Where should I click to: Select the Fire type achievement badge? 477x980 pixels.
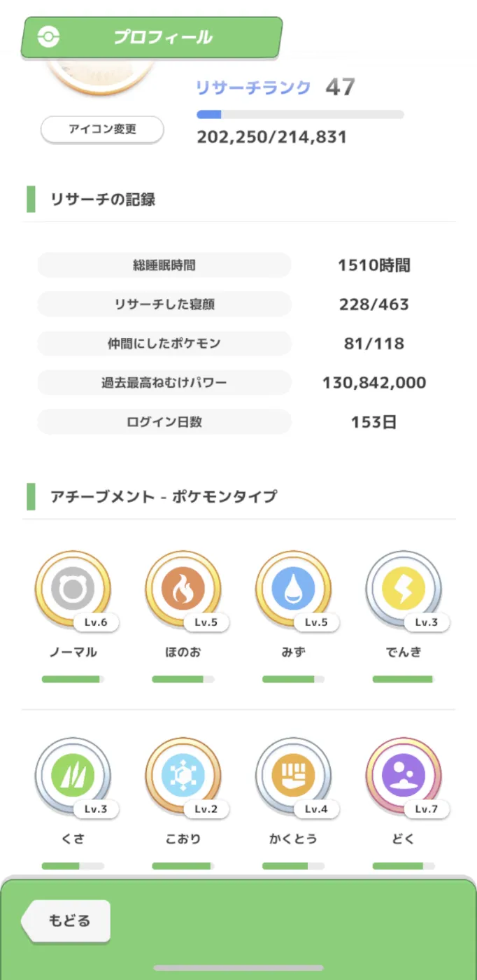point(183,589)
